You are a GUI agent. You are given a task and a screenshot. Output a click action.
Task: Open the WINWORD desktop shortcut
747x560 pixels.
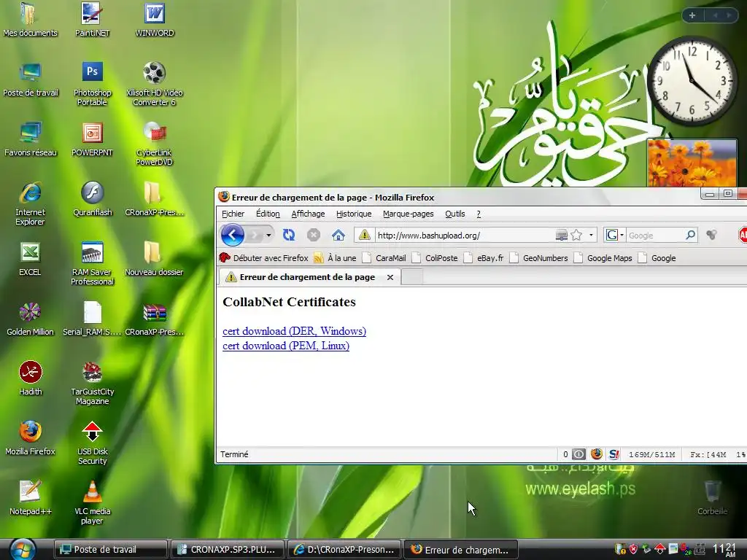(155, 20)
